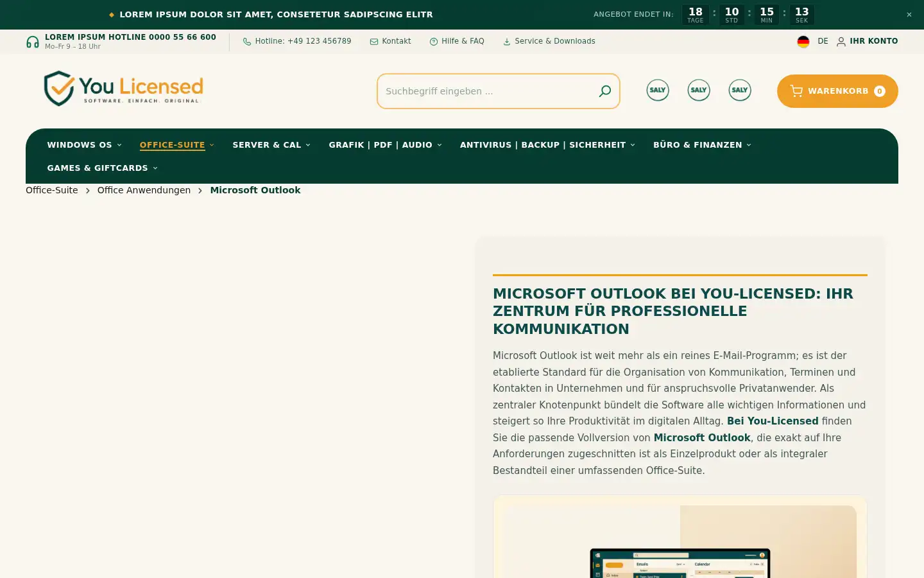Click the question mark icon beside Hilfe & FAQ
This screenshot has height=578, width=924.
pos(434,42)
